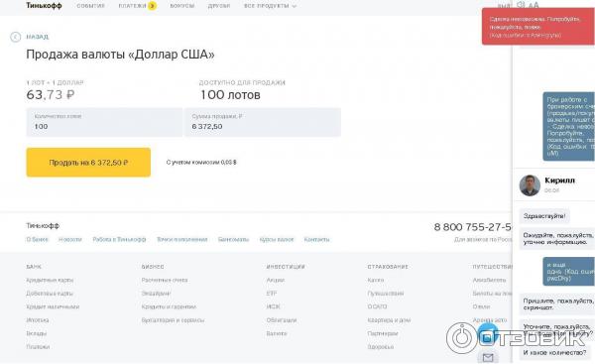This screenshot has height=364, width=595.
Task: Open Кредит наличными footer link
Action: 53,306
